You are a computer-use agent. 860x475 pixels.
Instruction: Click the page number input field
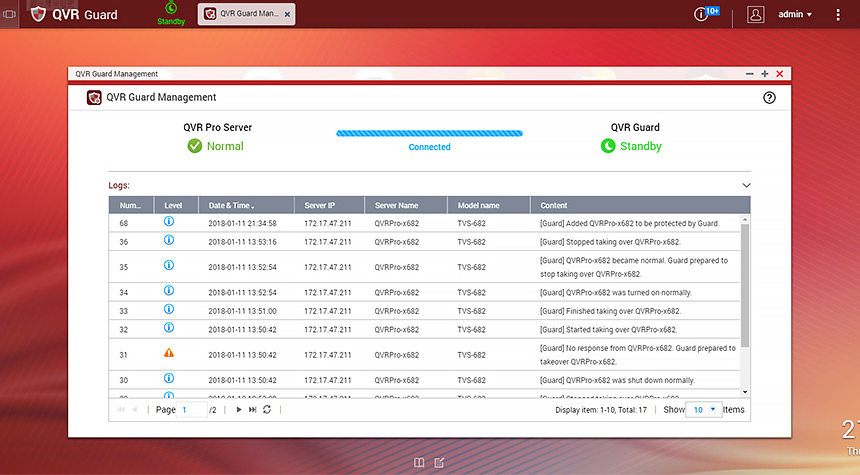click(x=192, y=410)
